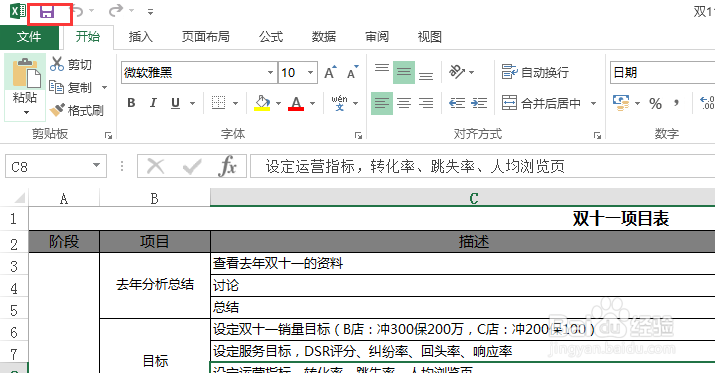Open the name box dropdown arrow

coord(96,166)
